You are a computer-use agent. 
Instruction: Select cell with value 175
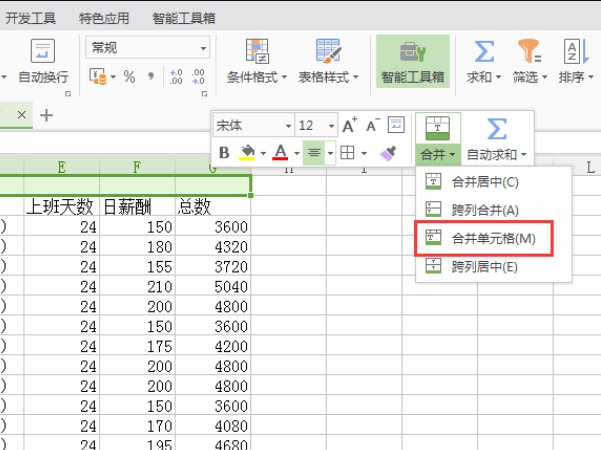click(137, 346)
